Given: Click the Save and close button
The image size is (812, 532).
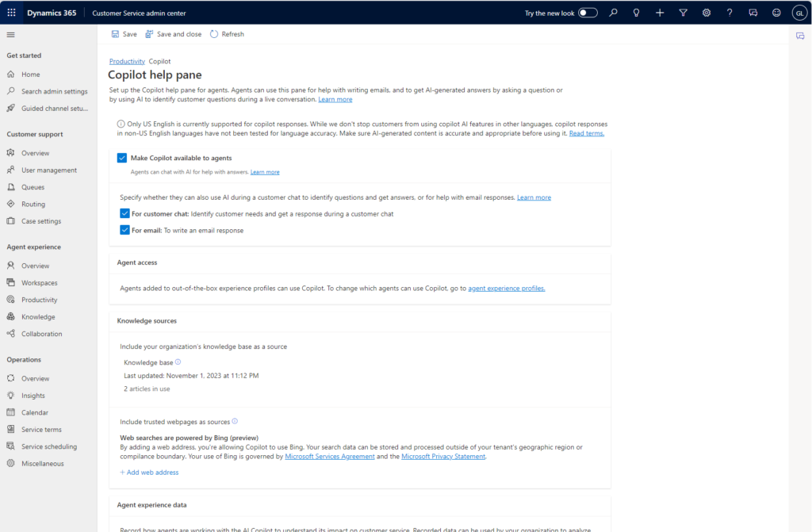Looking at the screenshot, I should point(174,34).
